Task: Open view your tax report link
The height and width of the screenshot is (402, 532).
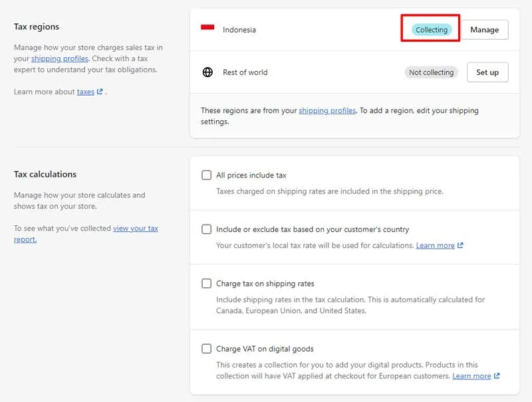Action: (86, 234)
